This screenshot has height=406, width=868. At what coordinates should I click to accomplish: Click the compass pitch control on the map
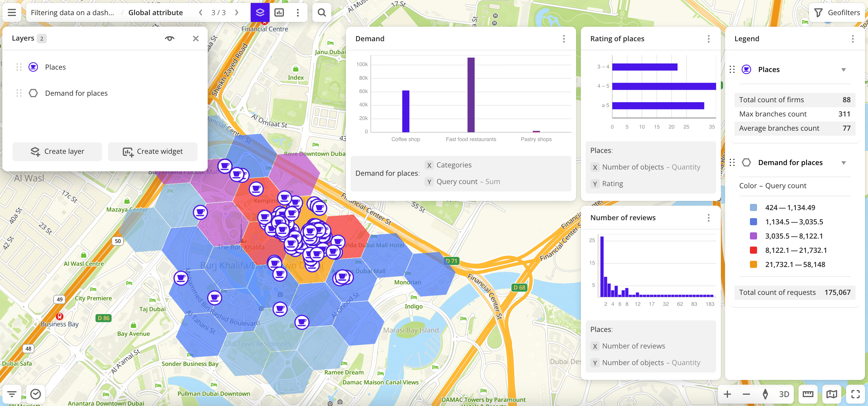click(766, 394)
